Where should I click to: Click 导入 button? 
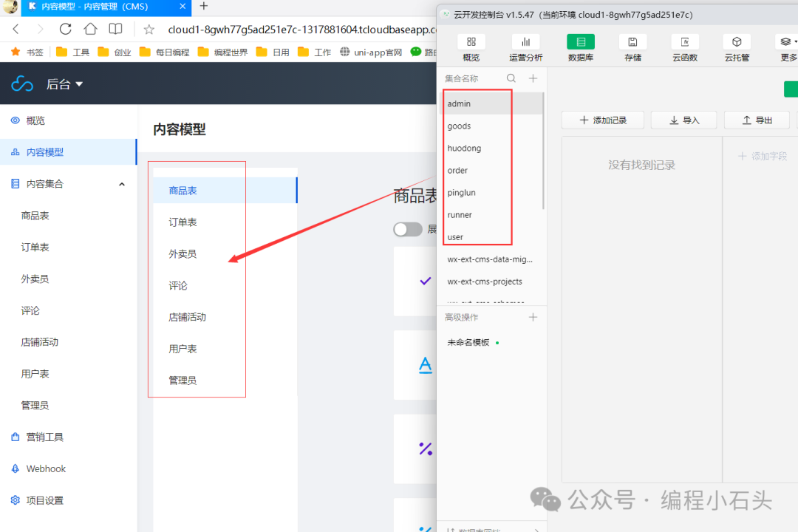(x=684, y=120)
